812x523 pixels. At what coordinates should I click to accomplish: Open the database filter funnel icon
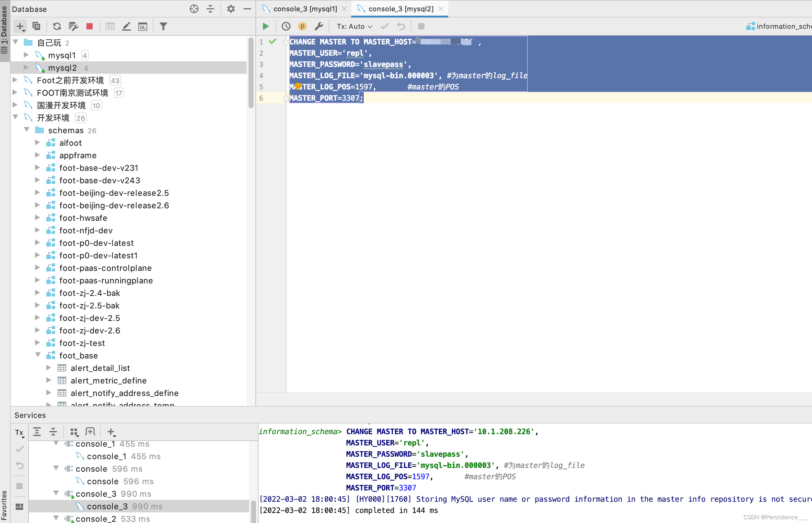tap(163, 26)
